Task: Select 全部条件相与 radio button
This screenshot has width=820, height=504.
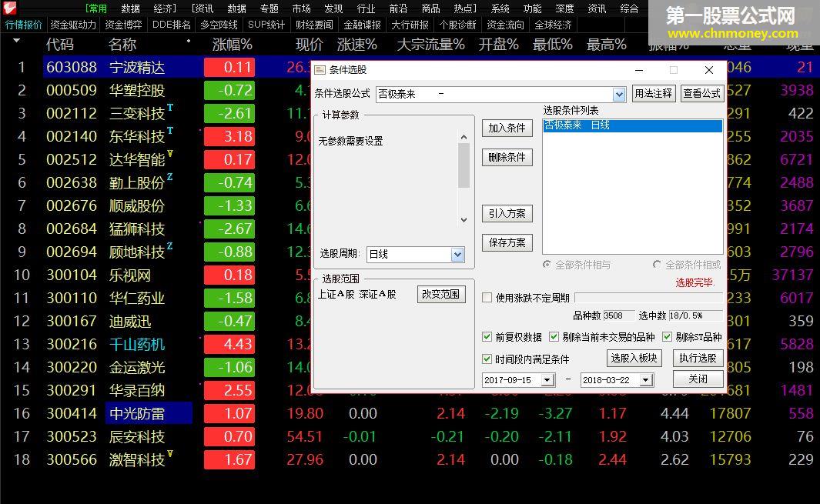Action: (547, 265)
